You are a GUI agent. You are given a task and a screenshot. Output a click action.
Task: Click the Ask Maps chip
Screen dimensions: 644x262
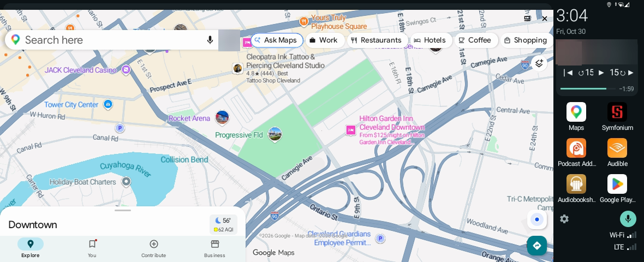click(x=276, y=40)
